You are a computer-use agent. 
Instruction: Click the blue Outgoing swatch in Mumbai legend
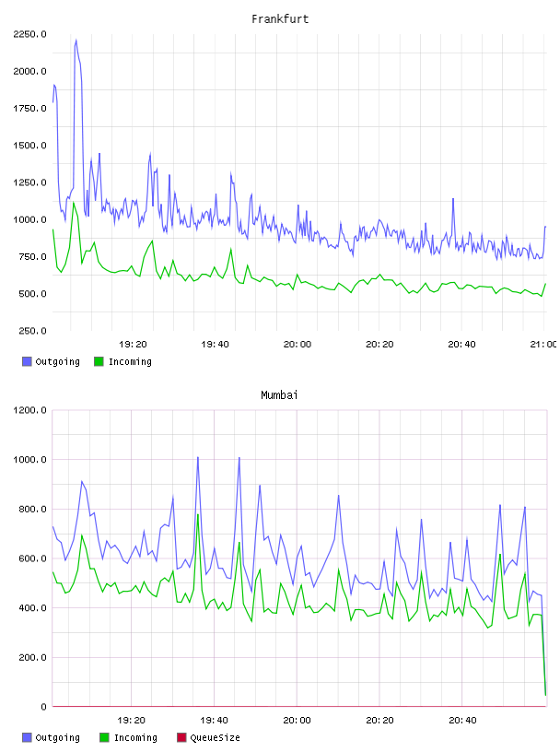click(x=27, y=737)
